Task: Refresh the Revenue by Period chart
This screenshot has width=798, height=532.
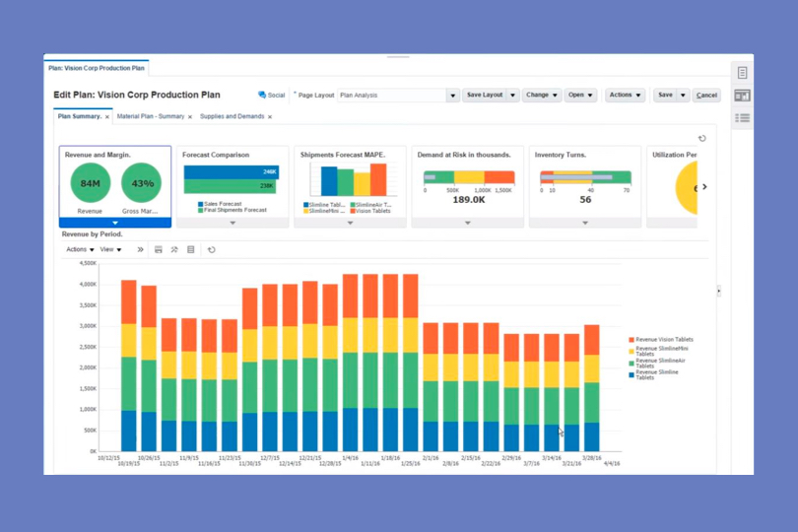Action: pos(212,249)
